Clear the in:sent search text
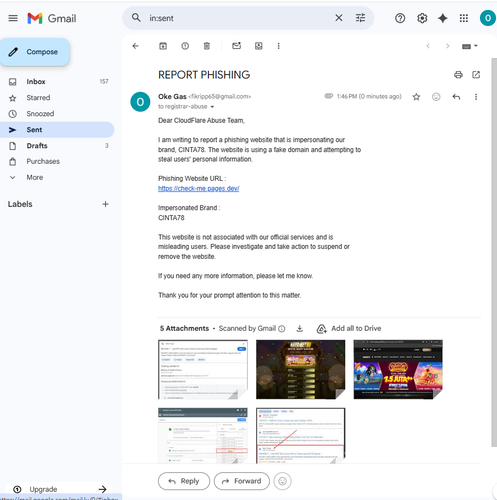497x500 pixels. coord(339,18)
